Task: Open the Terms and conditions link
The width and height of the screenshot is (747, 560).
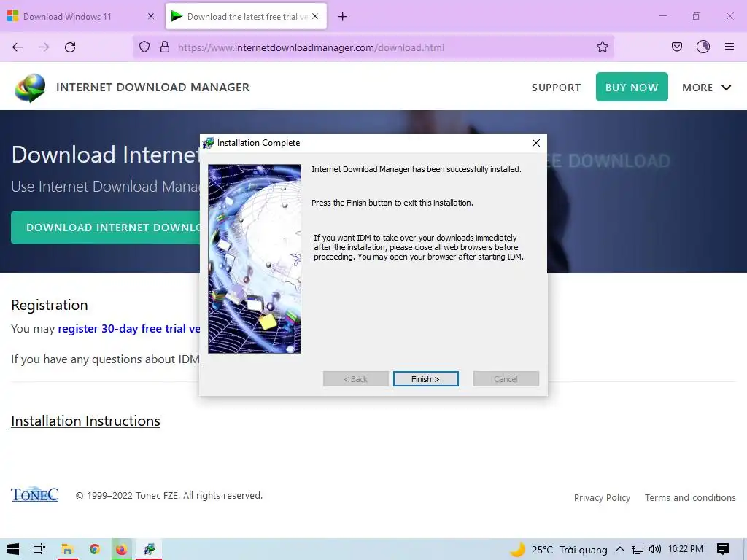Action: point(690,497)
